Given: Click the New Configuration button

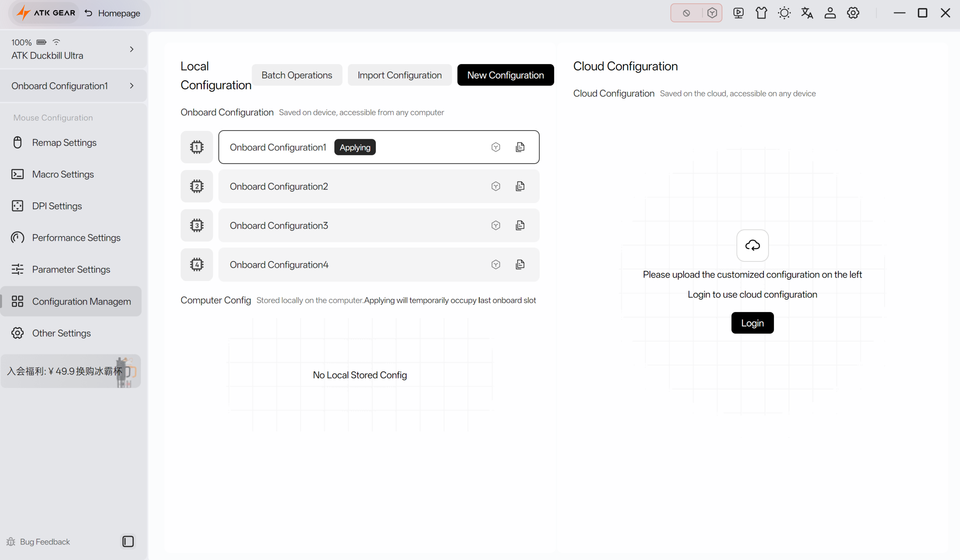Looking at the screenshot, I should [505, 75].
